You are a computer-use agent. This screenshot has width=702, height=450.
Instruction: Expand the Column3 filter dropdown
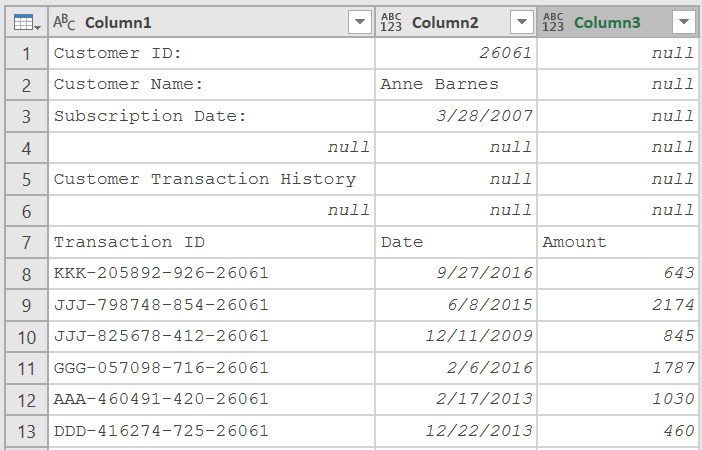click(x=684, y=21)
